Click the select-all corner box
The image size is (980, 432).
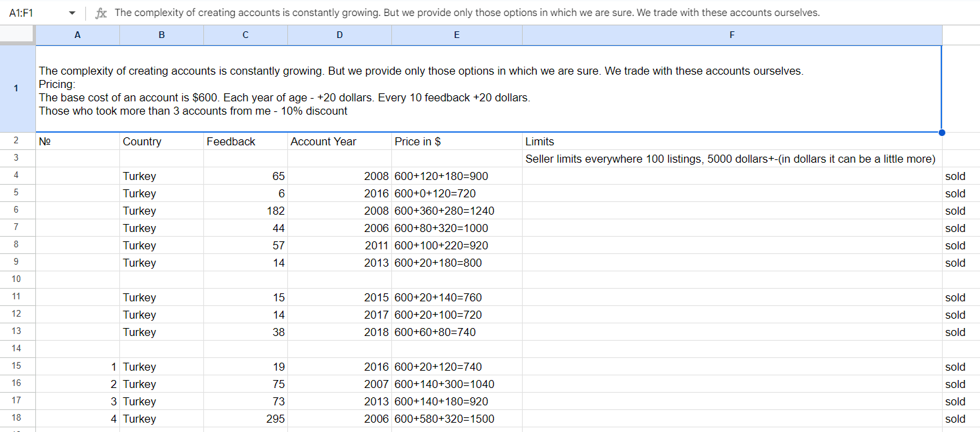coord(17,35)
